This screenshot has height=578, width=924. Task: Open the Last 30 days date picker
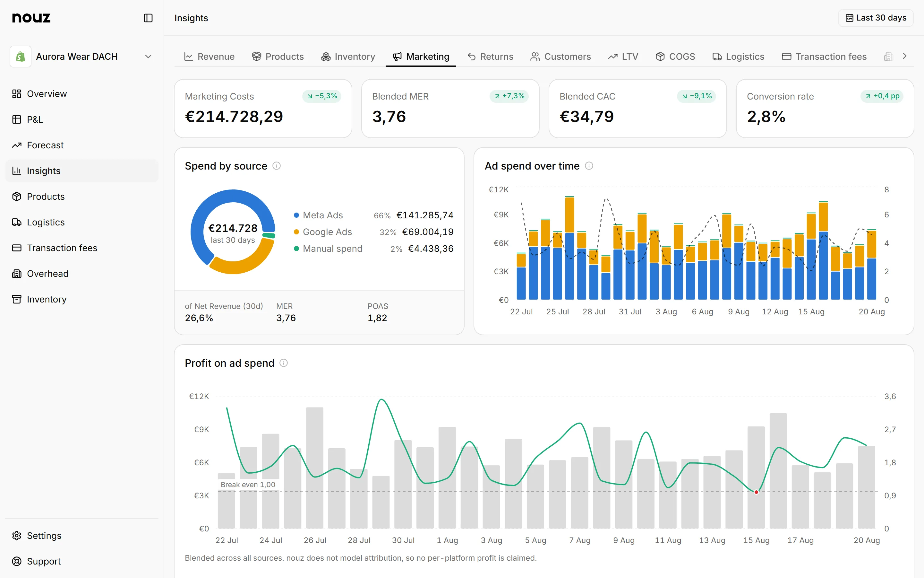coord(876,18)
